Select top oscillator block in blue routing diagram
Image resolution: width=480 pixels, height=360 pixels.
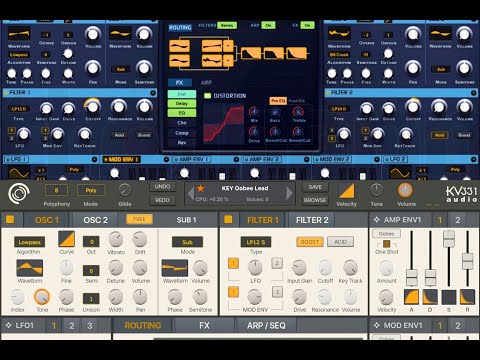tap(179, 46)
